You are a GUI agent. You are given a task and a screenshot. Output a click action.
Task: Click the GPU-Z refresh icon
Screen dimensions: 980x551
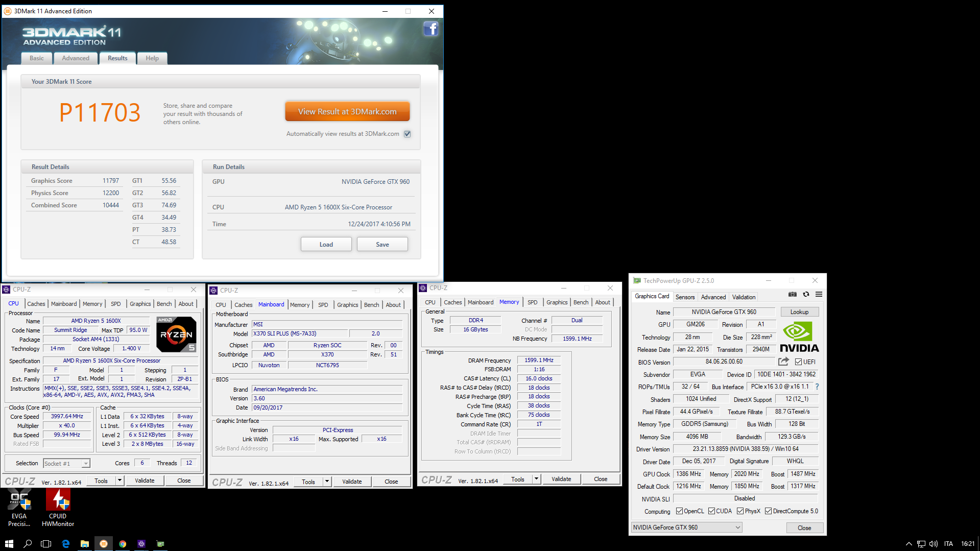point(806,294)
